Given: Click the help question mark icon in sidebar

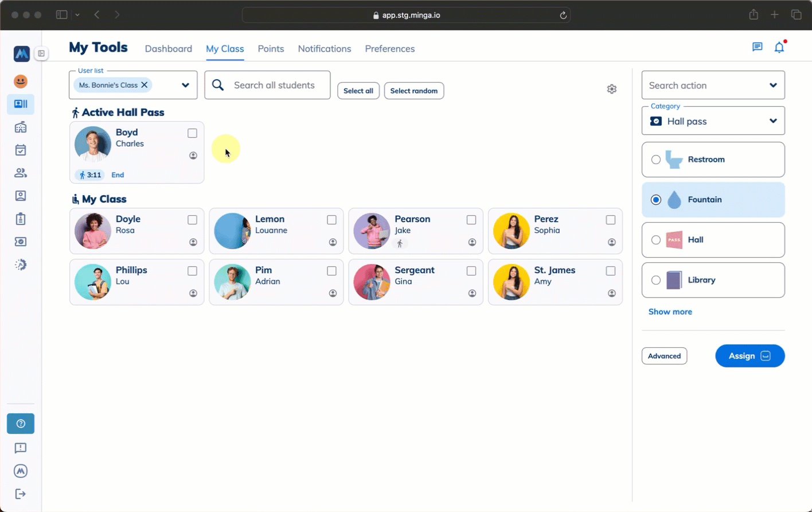Looking at the screenshot, I should click(x=21, y=424).
